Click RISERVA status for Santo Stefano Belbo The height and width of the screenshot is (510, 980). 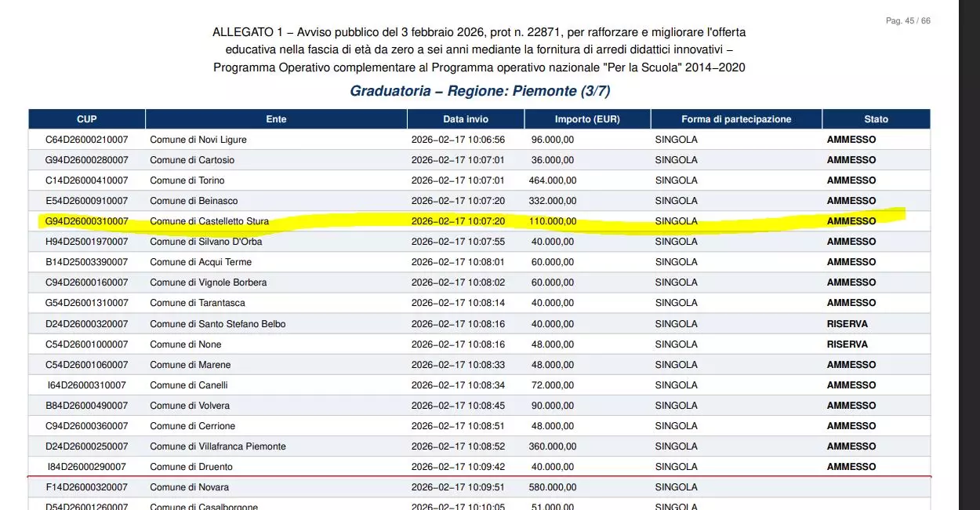click(847, 324)
